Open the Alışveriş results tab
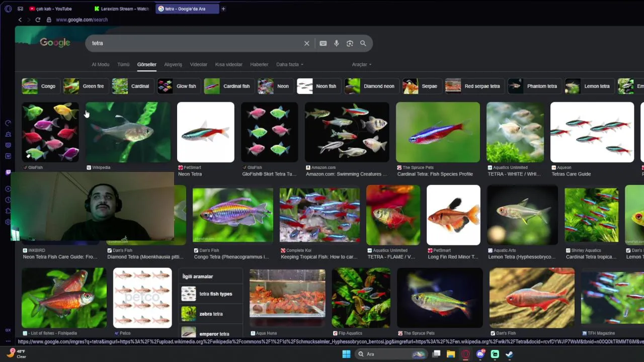 [x=173, y=64]
